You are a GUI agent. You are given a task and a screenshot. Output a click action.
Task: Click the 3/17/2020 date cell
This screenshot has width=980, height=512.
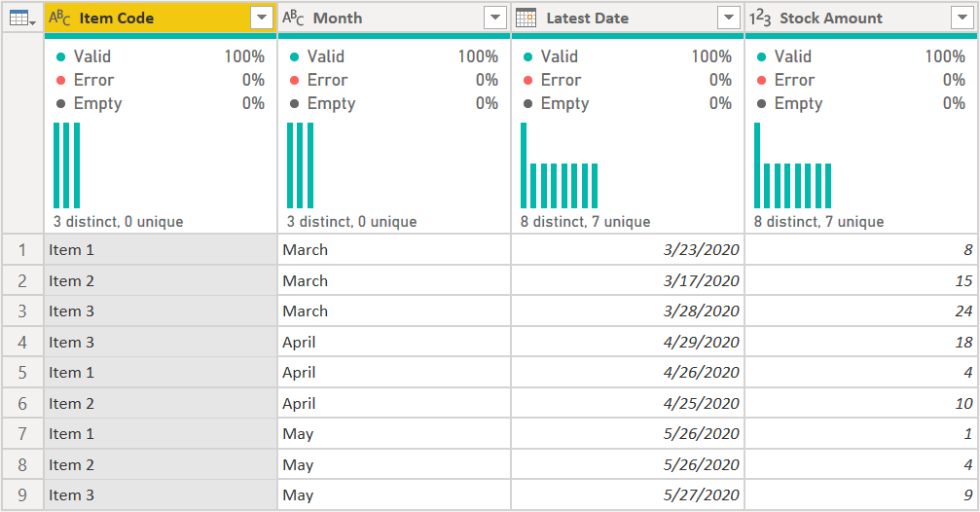(628, 280)
